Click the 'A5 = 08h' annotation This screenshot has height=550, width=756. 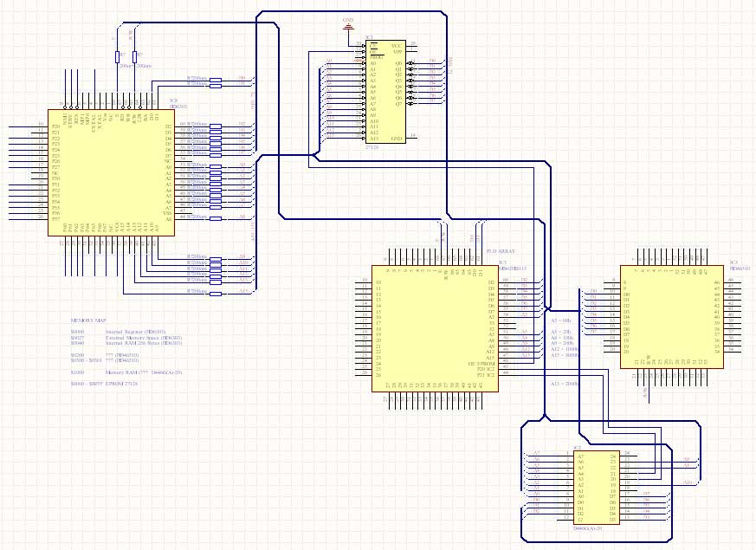tap(562, 320)
